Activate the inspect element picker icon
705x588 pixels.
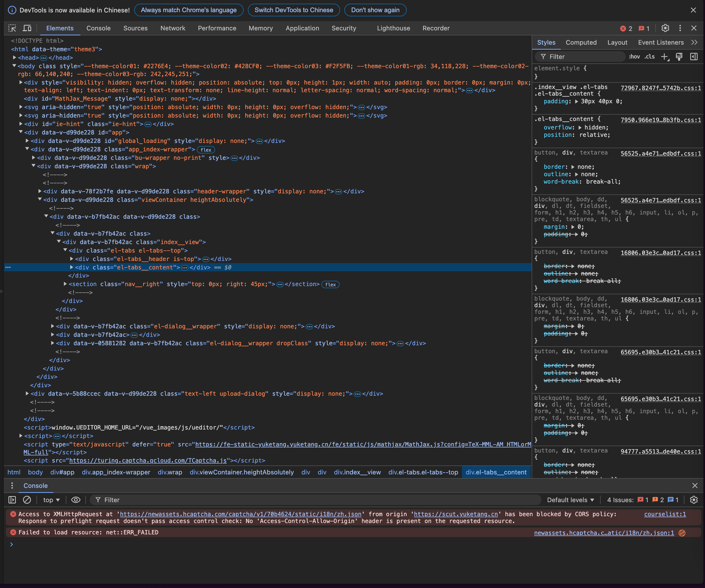coord(12,28)
